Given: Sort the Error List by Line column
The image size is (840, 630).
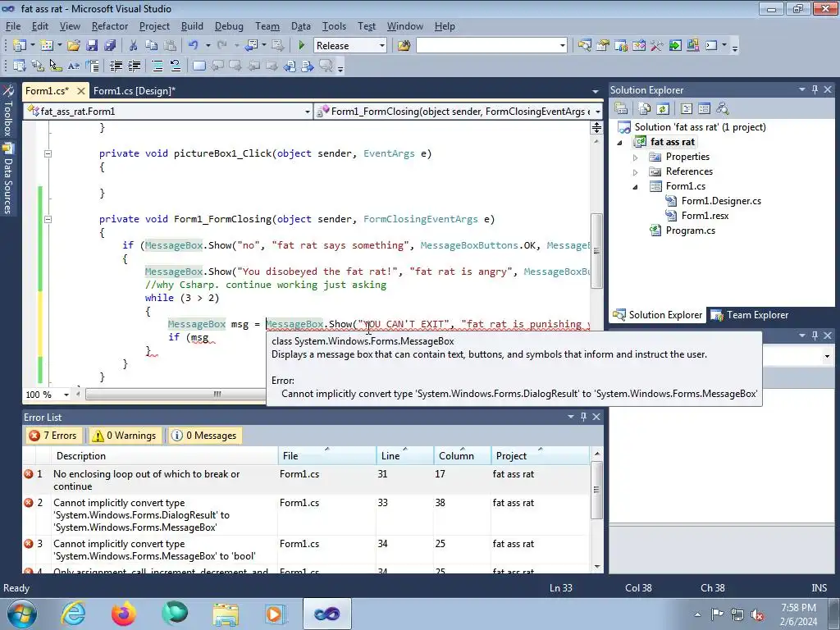Looking at the screenshot, I should point(405,456).
